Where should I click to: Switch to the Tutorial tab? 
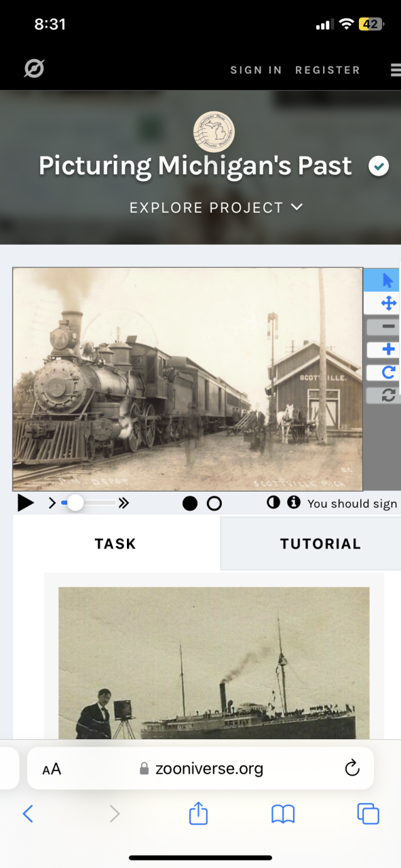coord(320,544)
